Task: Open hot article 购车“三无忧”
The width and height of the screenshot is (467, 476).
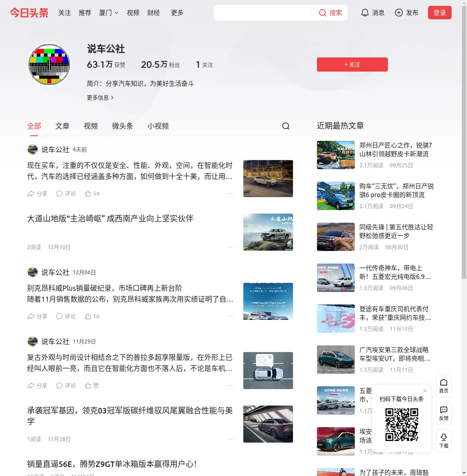Action: 397,190
